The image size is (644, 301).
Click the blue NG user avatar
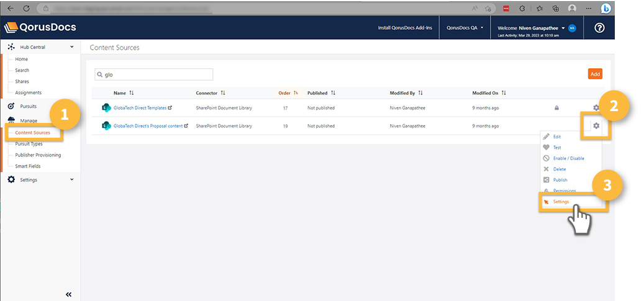click(x=572, y=28)
